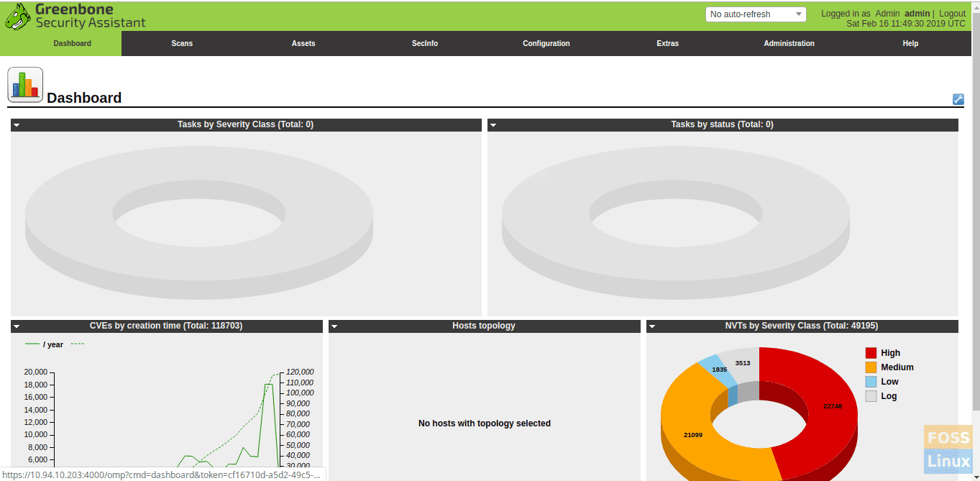Open the Extras menu

[668, 43]
